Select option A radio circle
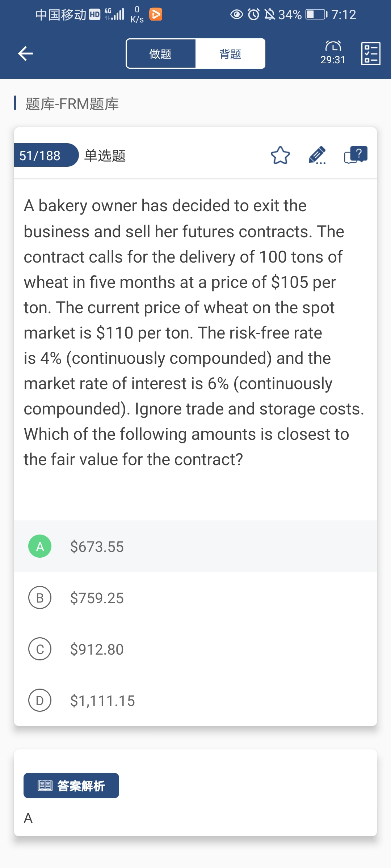The image size is (391, 868). pos(40,546)
